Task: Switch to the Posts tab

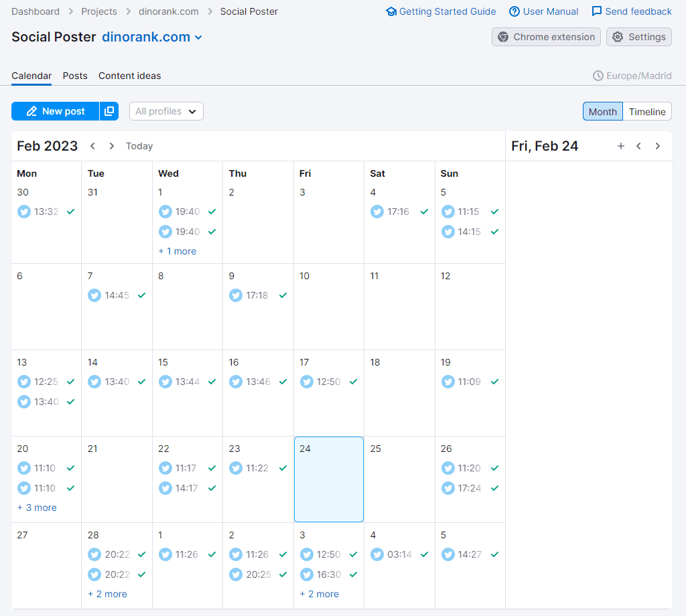Action: point(75,76)
